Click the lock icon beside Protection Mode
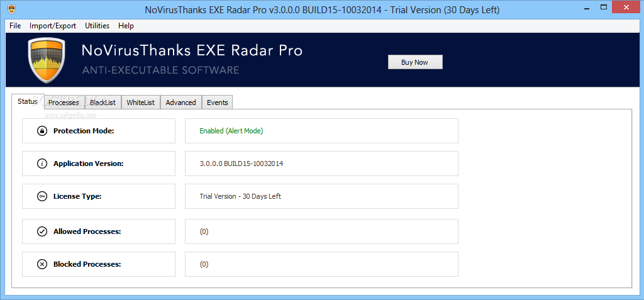The height and width of the screenshot is (300, 644). (42, 131)
